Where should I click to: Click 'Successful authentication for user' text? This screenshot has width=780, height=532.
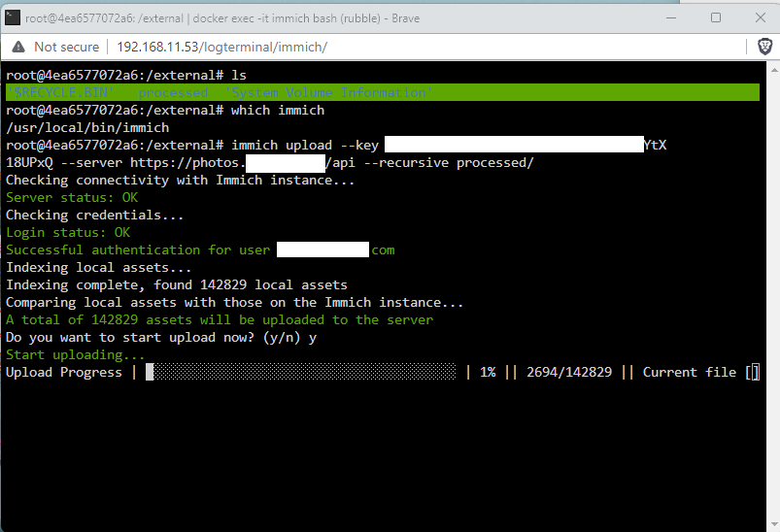138,249
